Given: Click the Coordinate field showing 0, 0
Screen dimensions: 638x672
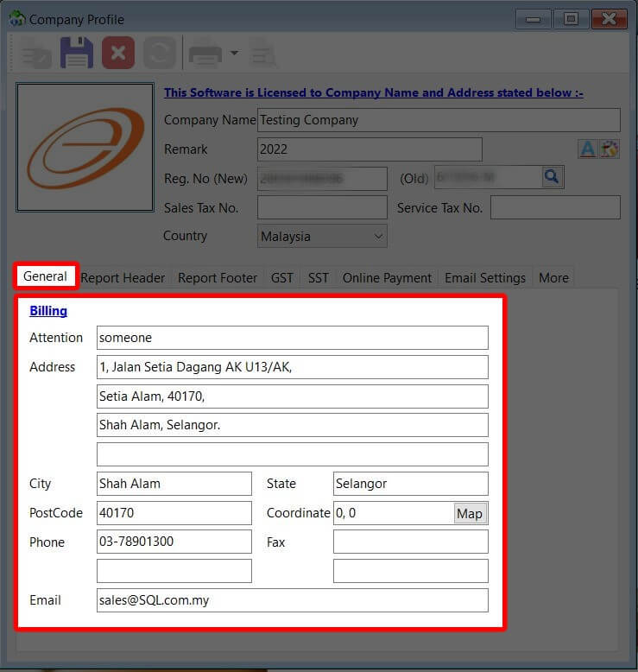Looking at the screenshot, I should [x=394, y=513].
